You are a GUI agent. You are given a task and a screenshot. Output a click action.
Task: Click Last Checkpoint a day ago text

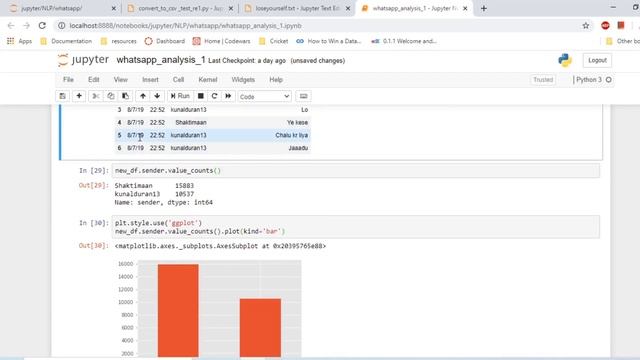point(247,61)
